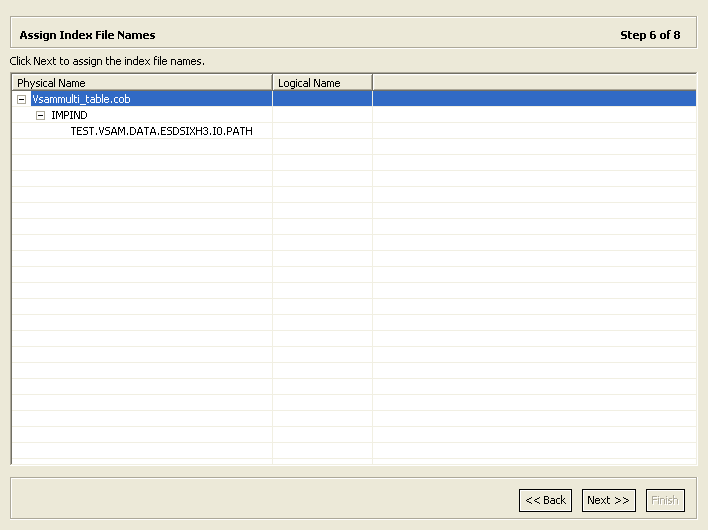Viewport: 708px width, 530px height.
Task: Select the TEST.VSAM.DATA.ESDSIXH3.IO.PATH entry
Action: [161, 131]
